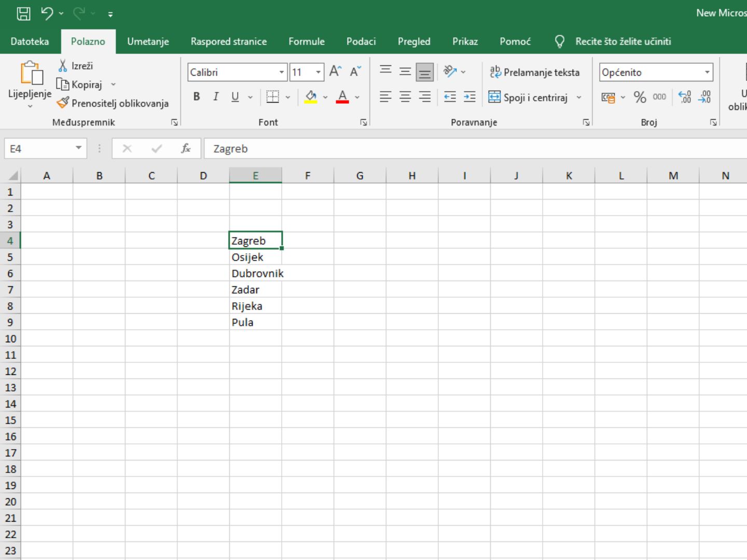
Task: Click the Lijepljenje paste icon
Action: pos(31,73)
